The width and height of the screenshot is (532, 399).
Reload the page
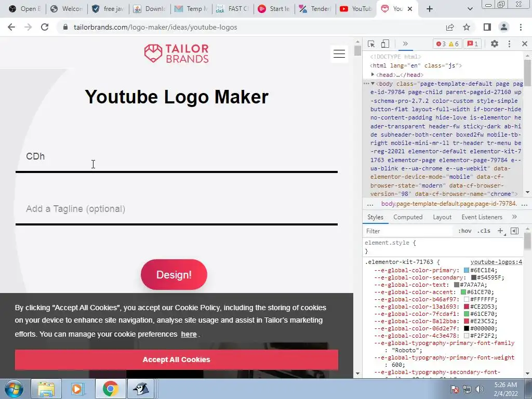point(45,27)
